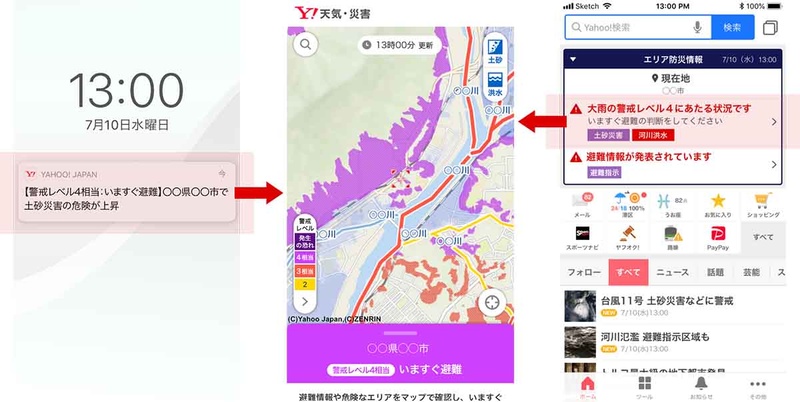Screen dimensions: 800x402
Task: Expand the 警戒レベル legend arrow
Action: click(305, 302)
